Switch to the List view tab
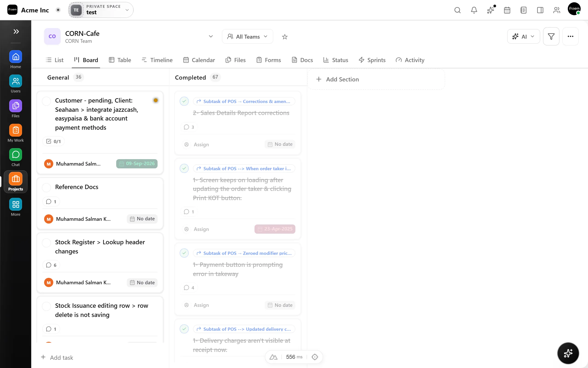The image size is (588, 368). tap(55, 60)
